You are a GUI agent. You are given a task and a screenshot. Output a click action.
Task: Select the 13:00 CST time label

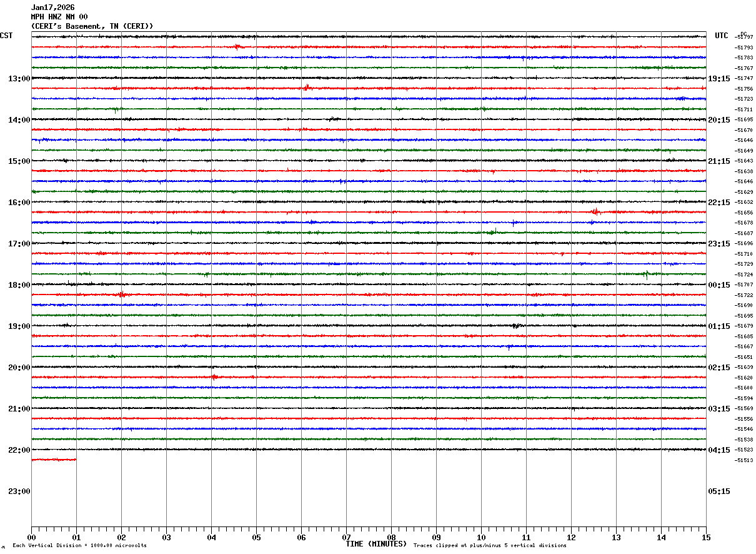pos(19,79)
